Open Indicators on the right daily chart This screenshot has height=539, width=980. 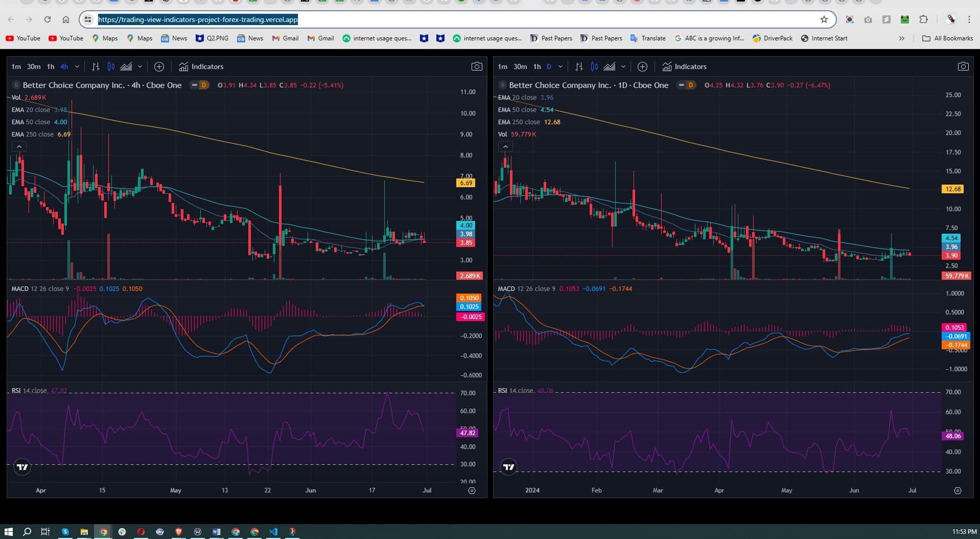pos(685,66)
